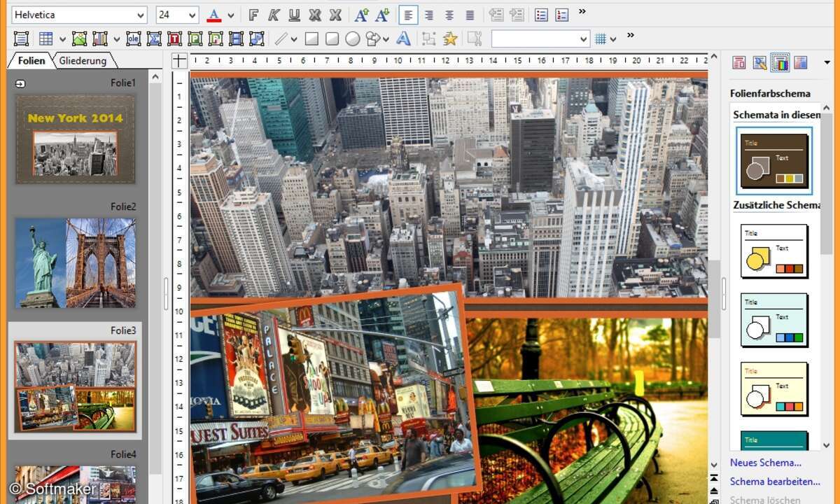Insert TextArt blue A icon
The image size is (840, 504).
click(x=403, y=39)
